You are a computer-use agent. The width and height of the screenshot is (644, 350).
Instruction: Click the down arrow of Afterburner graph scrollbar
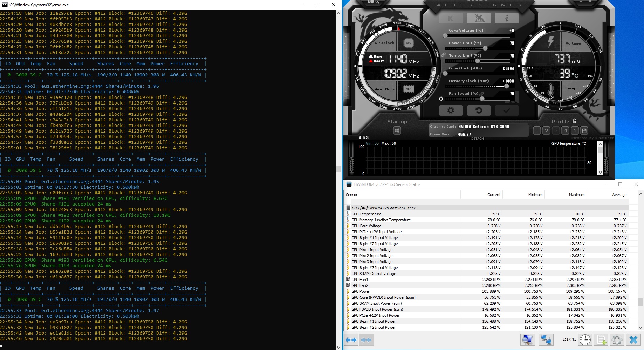(600, 172)
